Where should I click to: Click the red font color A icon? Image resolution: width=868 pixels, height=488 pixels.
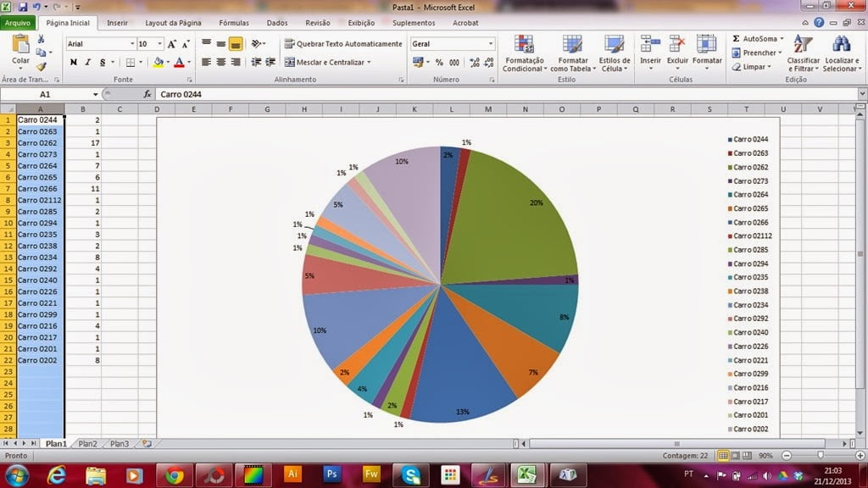coord(179,62)
